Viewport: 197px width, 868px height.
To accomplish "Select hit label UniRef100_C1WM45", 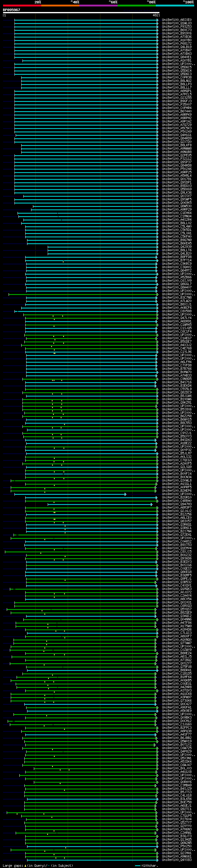I will coord(176,325).
